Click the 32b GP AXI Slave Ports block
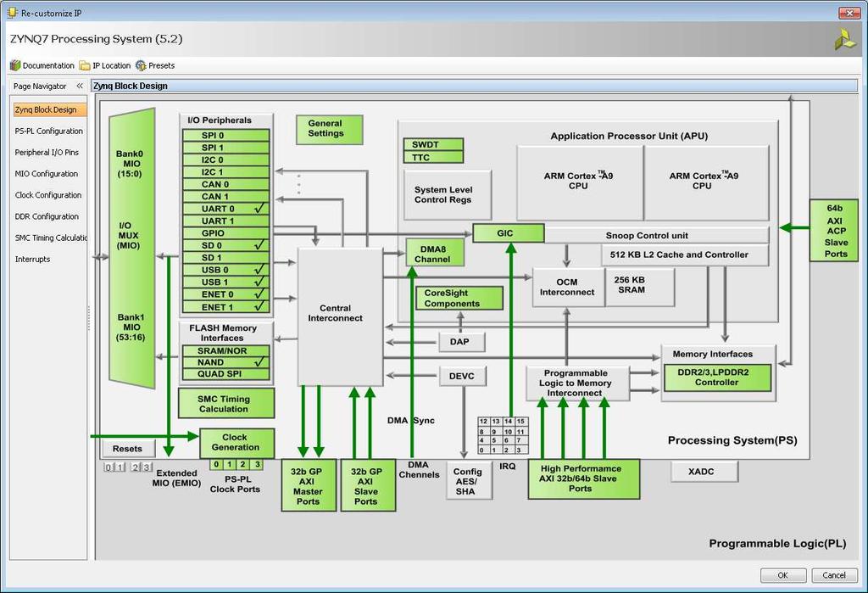Image resolution: width=868 pixels, height=593 pixels. (368, 485)
